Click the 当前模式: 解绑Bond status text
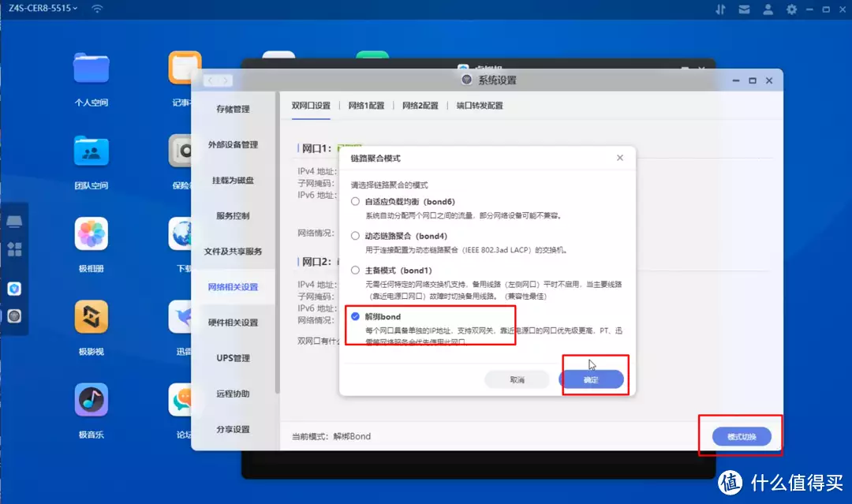This screenshot has height=504, width=852. click(x=331, y=436)
